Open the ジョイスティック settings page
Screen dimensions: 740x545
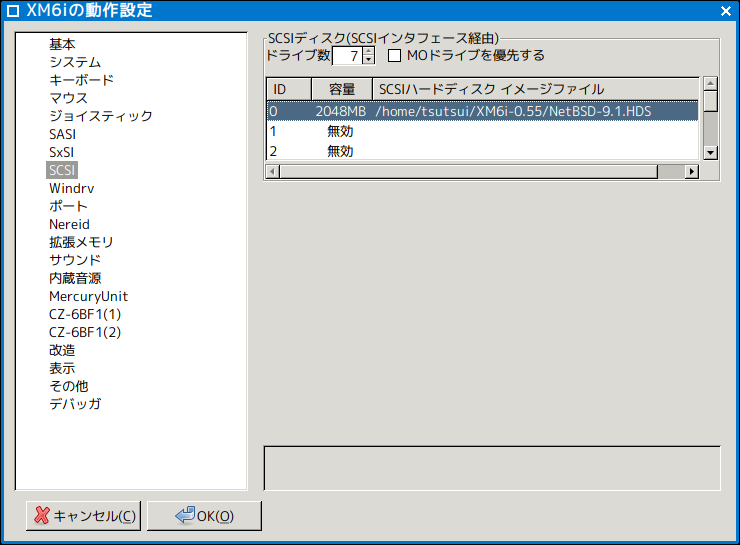101,116
